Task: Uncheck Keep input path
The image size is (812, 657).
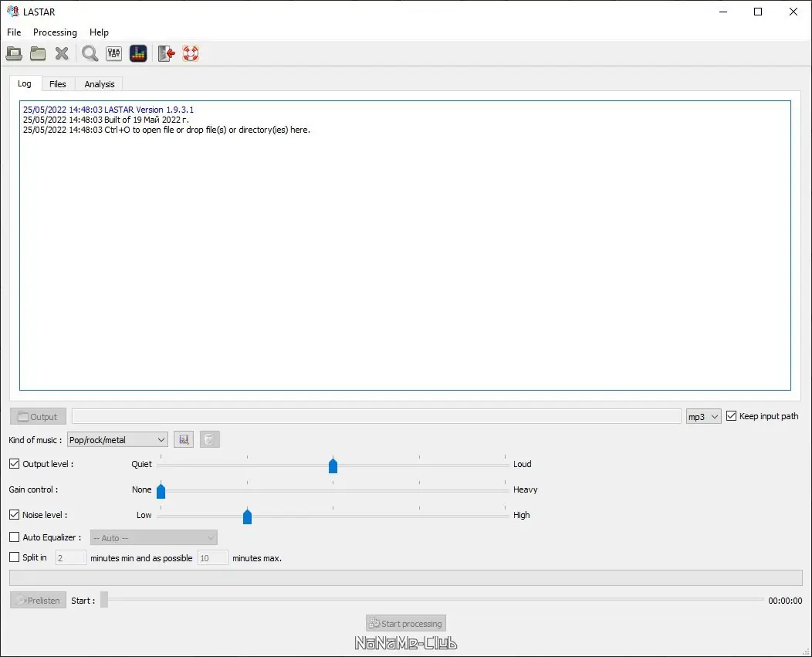Action: point(731,415)
